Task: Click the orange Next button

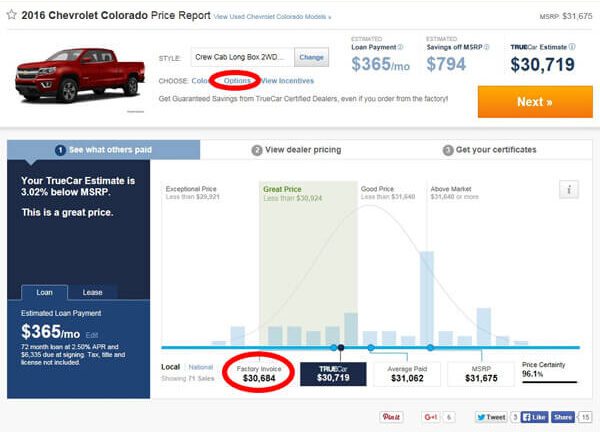Action: [x=535, y=102]
